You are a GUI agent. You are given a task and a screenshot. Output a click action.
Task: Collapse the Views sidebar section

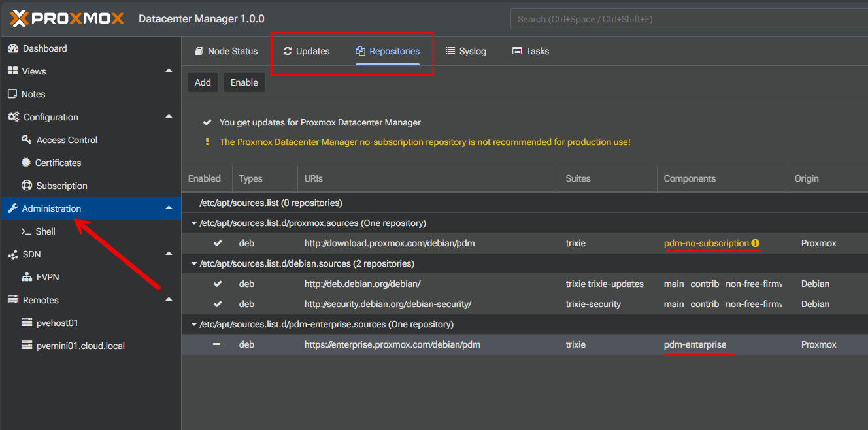click(169, 71)
